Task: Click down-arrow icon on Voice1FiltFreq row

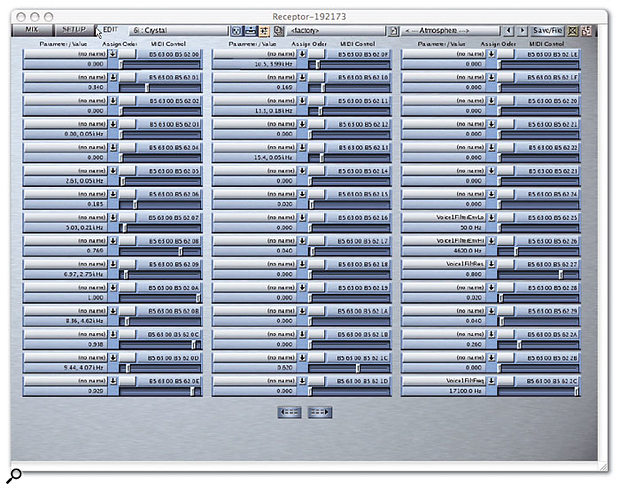Action: coord(491,380)
